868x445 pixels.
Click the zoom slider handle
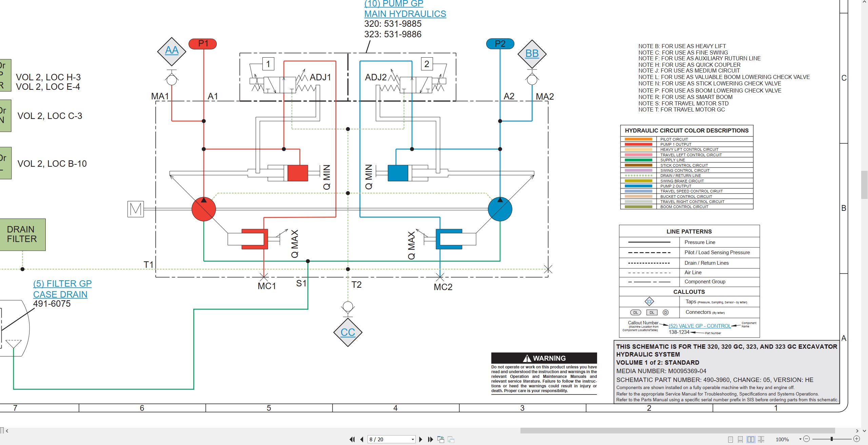pyautogui.click(x=831, y=439)
